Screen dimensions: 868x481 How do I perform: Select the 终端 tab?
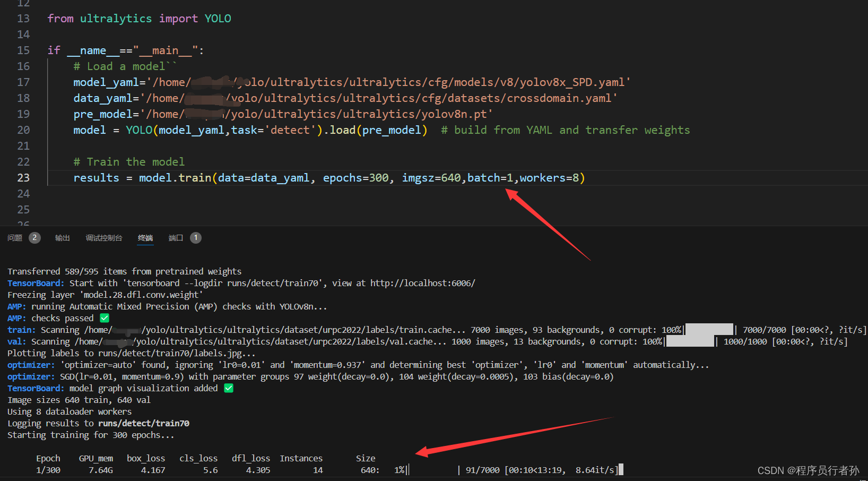click(x=145, y=237)
